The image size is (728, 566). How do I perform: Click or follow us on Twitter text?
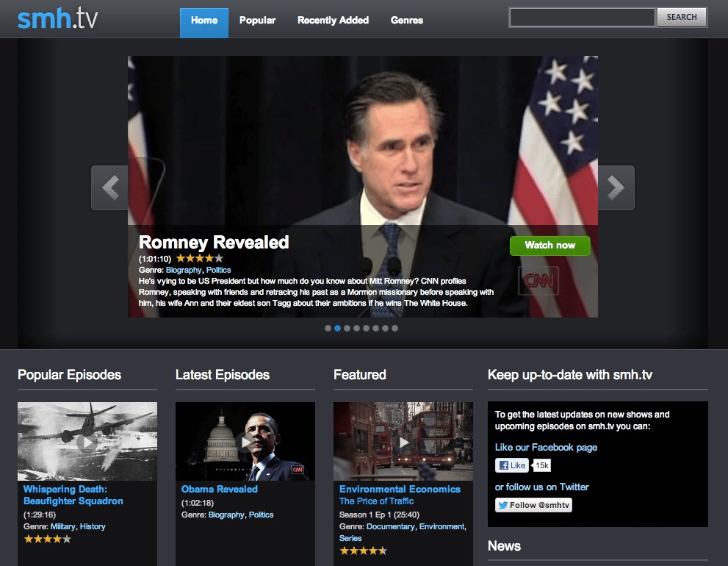pos(542,487)
